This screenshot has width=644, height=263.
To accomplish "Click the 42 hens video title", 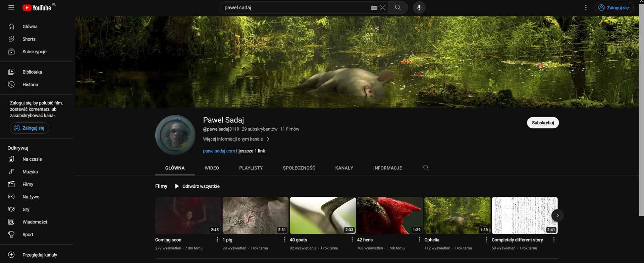I will [x=365, y=240].
